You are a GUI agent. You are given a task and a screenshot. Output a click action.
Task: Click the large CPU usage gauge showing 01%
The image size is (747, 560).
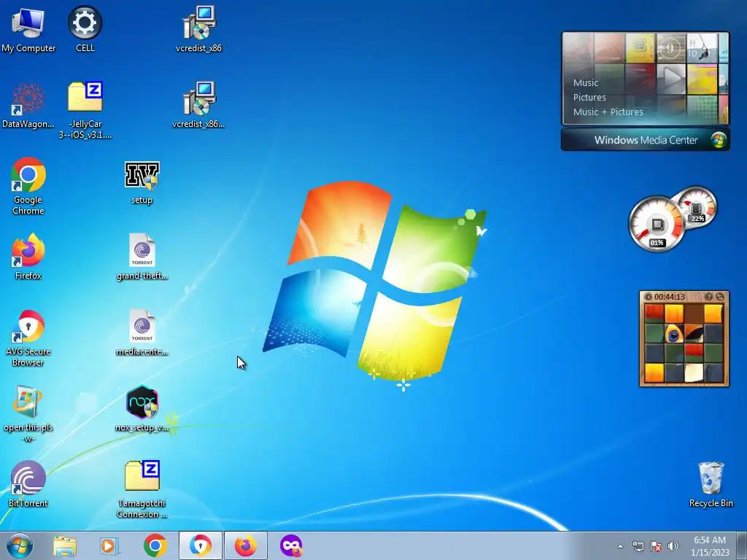pyautogui.click(x=657, y=225)
